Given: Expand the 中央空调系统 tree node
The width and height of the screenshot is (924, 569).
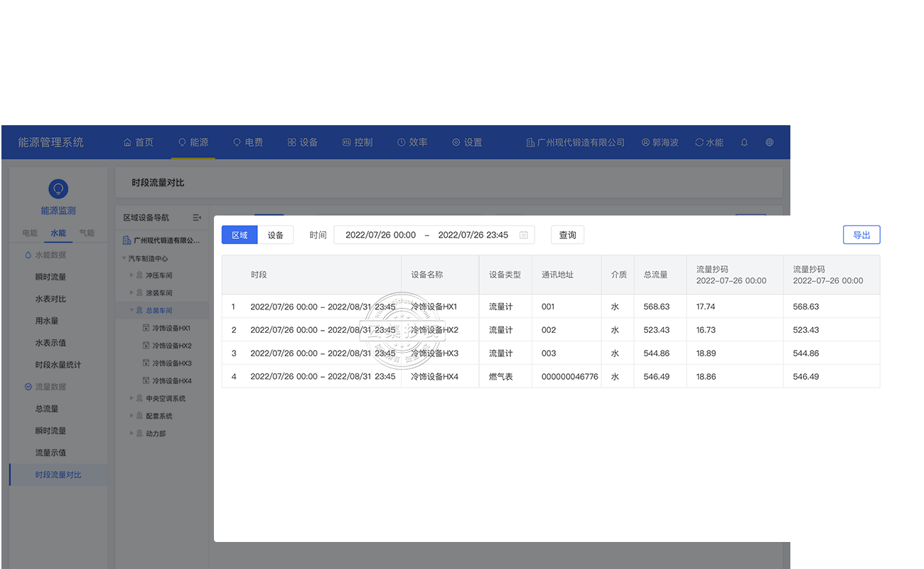Looking at the screenshot, I should tap(131, 398).
